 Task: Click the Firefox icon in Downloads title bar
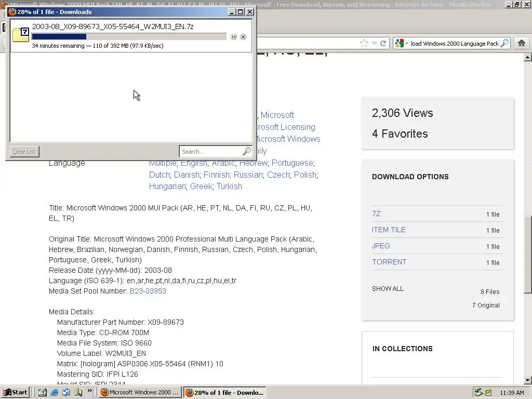(x=12, y=11)
